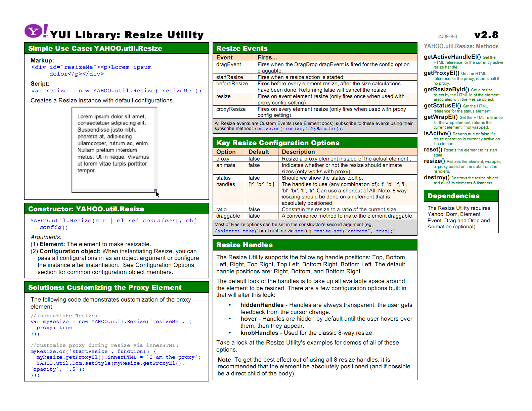Click the Fires... column header
This screenshot has height=411, width=532.
coord(267,57)
